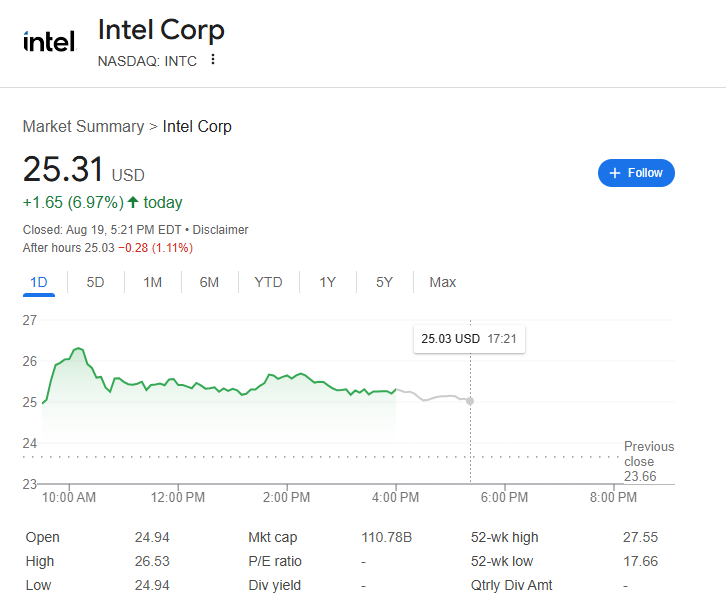Click the green morning peak on chart
This screenshot has height=606, width=726.
77,349
